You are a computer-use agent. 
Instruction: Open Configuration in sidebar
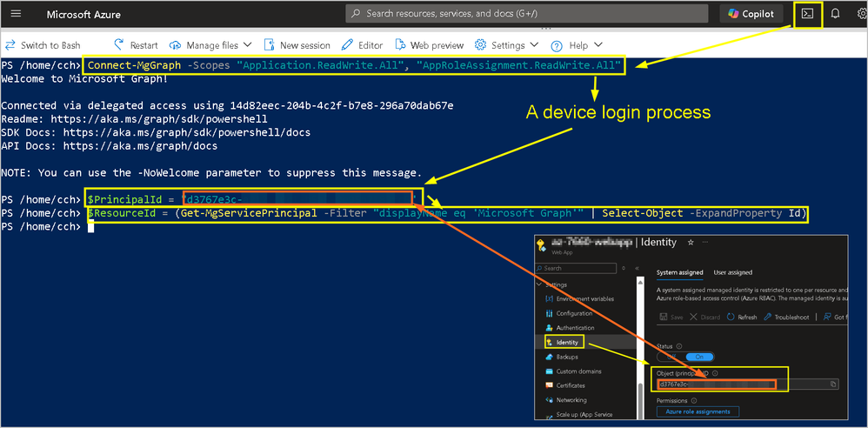pyautogui.click(x=571, y=313)
